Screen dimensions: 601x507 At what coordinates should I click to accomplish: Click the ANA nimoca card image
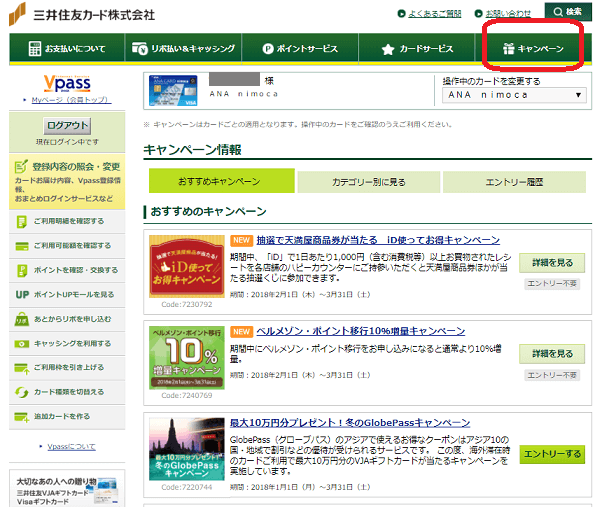pos(173,90)
